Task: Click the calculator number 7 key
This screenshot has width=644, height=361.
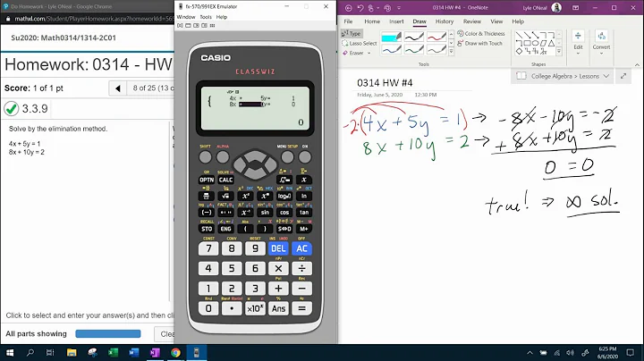Action: pos(208,248)
